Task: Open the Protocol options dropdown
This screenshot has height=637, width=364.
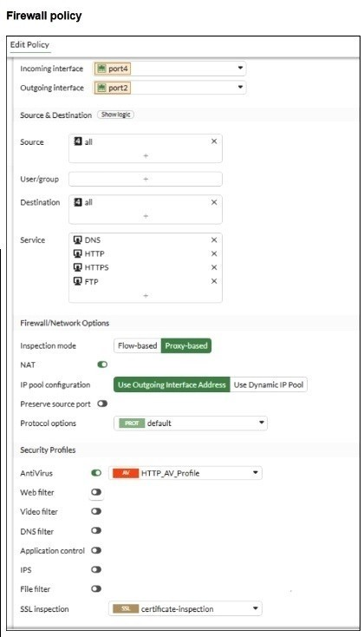Action: pos(191,423)
